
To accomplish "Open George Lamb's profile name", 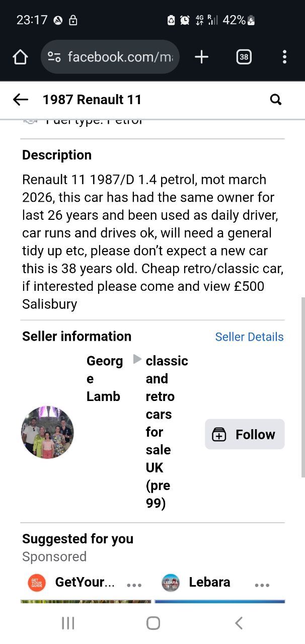I will (104, 379).
